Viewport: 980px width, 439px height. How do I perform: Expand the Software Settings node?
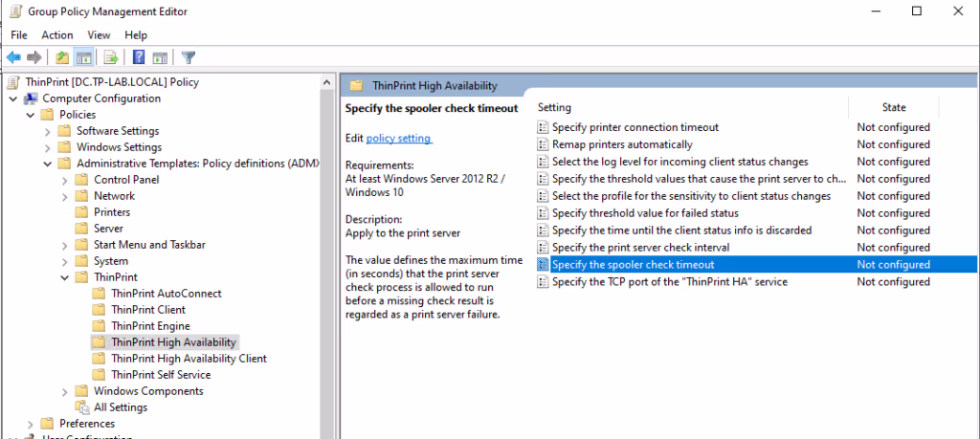(x=48, y=131)
